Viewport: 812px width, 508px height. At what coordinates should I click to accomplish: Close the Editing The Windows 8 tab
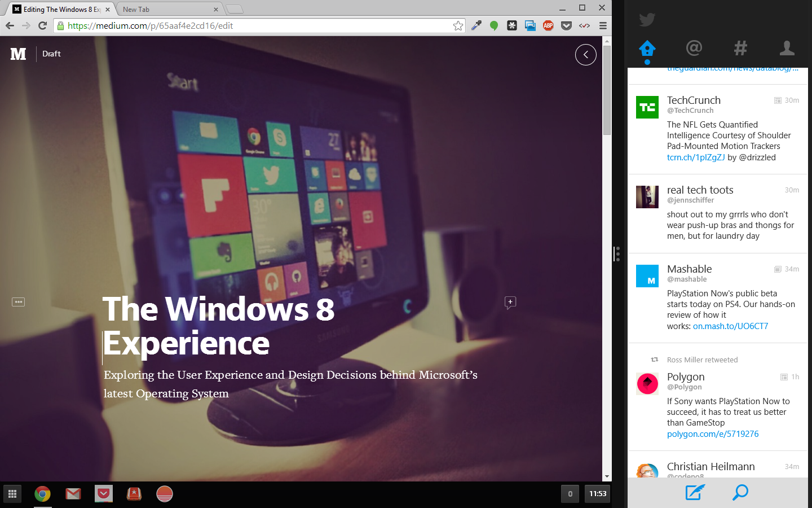click(108, 10)
